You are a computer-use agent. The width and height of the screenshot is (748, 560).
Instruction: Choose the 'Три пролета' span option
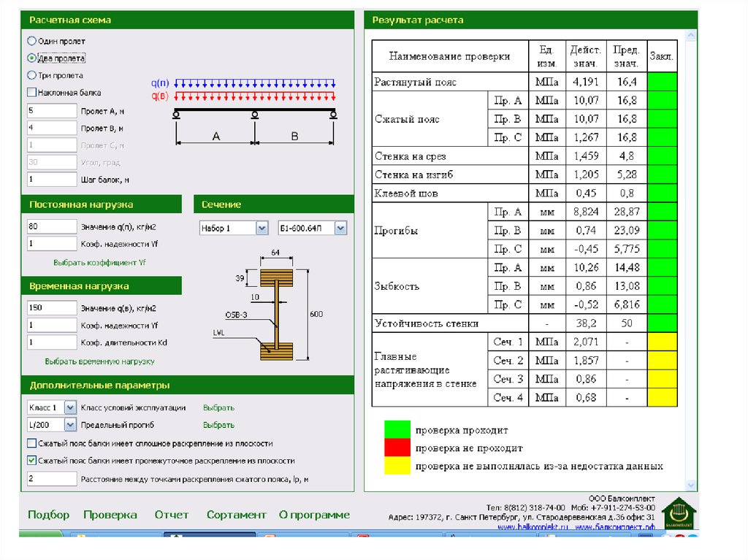pyautogui.click(x=31, y=75)
